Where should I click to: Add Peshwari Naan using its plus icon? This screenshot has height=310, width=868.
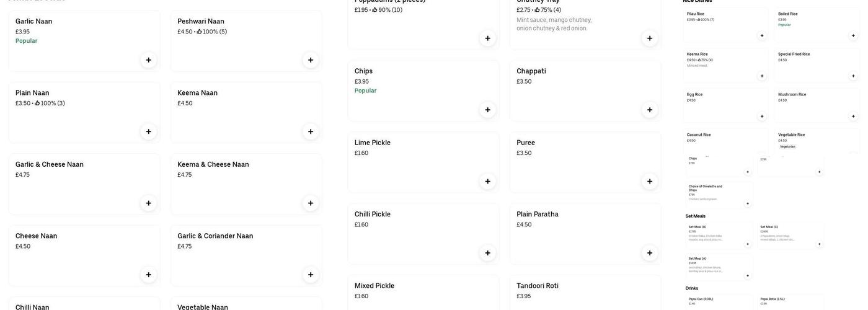point(311,60)
